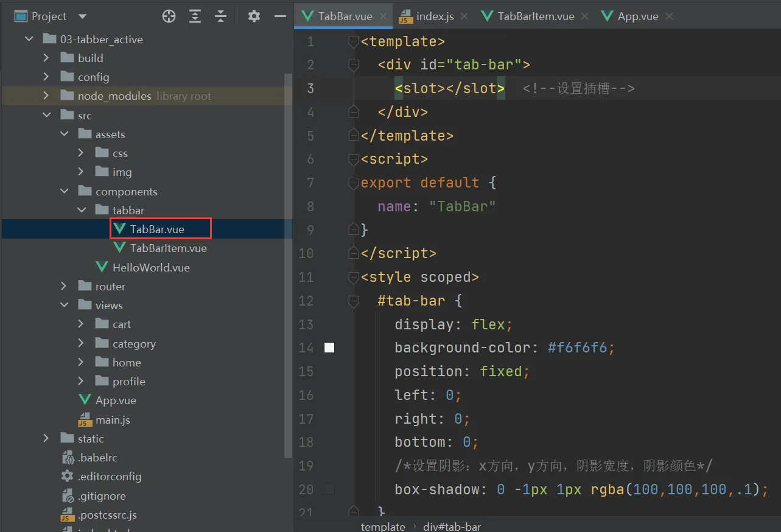Click the template breadcrumb in editor footer
Image resolution: width=781 pixels, height=532 pixels.
point(383,527)
